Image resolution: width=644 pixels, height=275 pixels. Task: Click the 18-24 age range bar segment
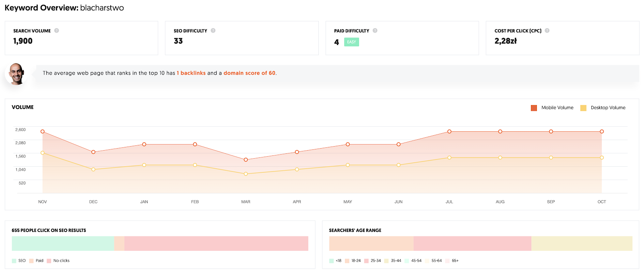point(371,244)
